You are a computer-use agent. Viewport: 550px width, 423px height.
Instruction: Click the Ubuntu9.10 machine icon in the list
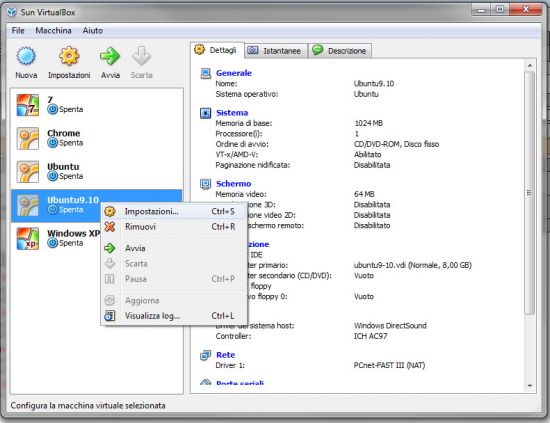(28, 205)
